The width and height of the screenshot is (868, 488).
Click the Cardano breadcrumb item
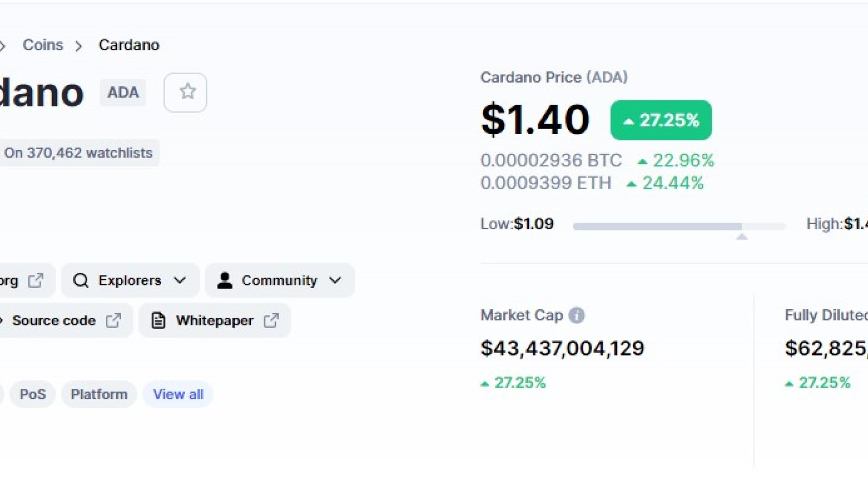[x=129, y=45]
